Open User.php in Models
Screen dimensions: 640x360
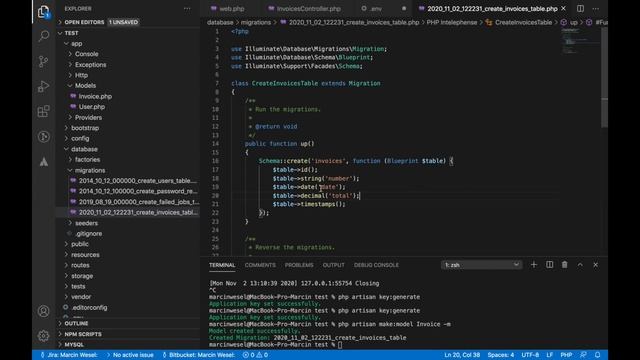click(128, 107)
